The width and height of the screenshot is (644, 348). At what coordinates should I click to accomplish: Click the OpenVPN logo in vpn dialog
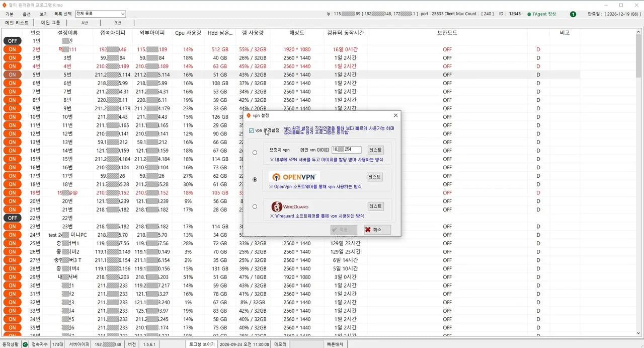(294, 177)
